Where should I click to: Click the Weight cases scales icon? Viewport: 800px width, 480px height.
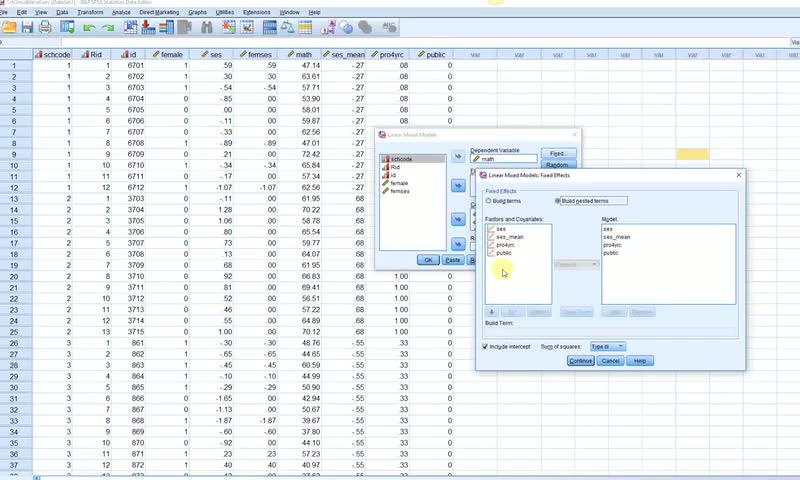point(287,27)
